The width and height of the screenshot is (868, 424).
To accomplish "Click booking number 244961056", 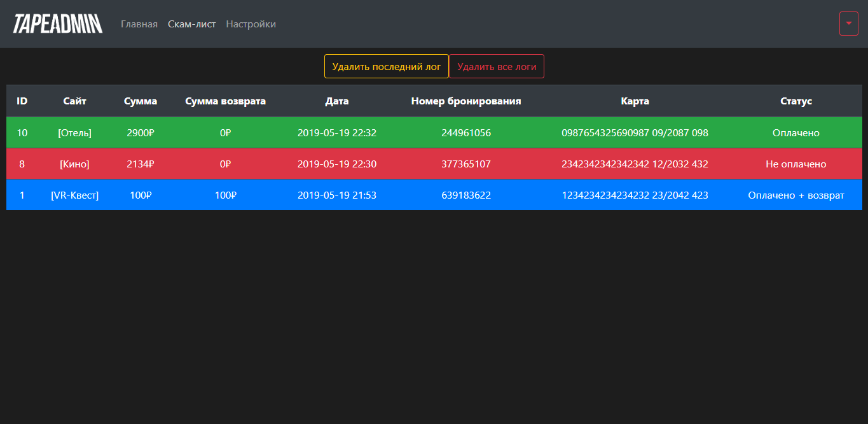I will tap(466, 133).
